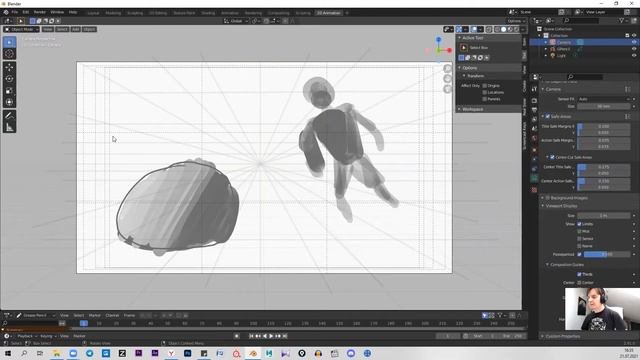Jump to the timeline start frame

pos(251,336)
